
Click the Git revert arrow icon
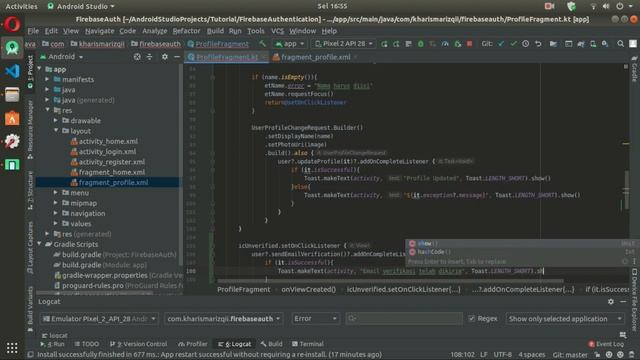538,44
